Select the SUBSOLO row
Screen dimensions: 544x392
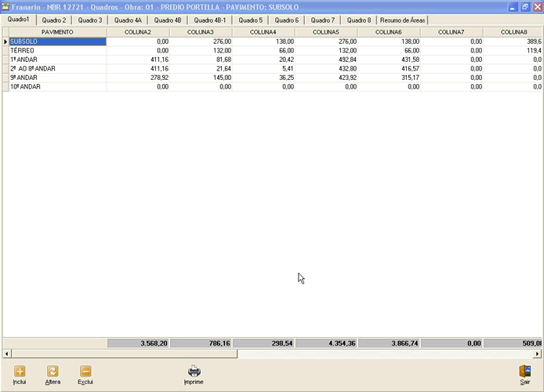click(x=272, y=42)
